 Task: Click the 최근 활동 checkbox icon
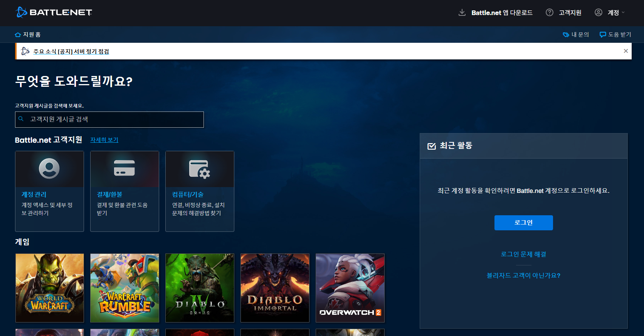pos(432,146)
